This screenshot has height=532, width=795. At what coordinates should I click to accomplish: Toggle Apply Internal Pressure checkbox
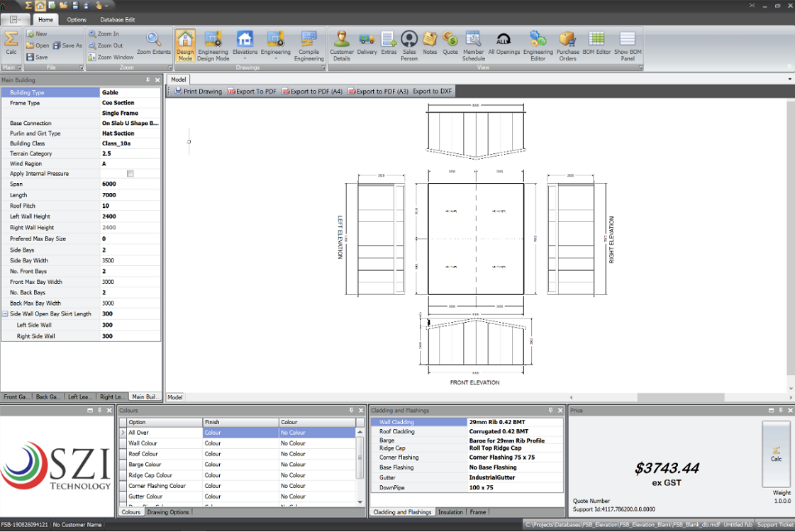click(130, 174)
